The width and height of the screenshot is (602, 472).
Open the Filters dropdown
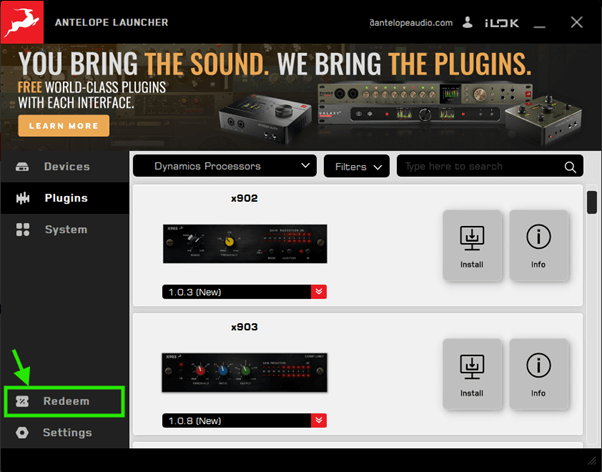[x=357, y=166]
